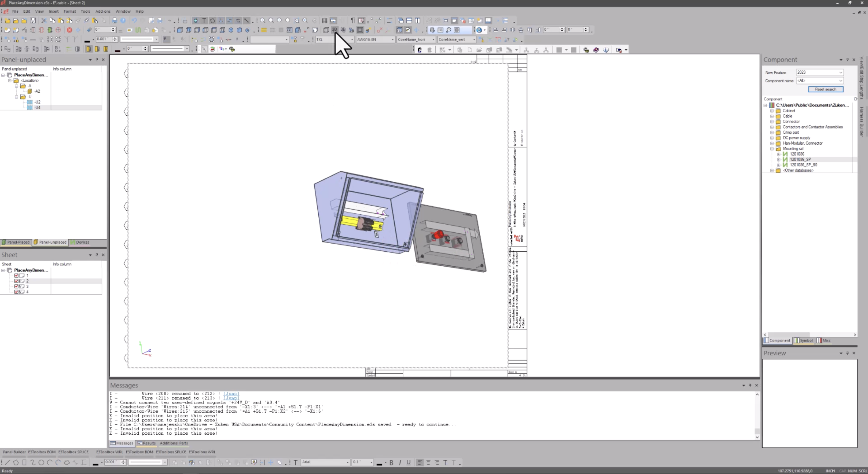Open the Tools menu
This screenshot has width=868, height=474.
[x=85, y=11]
